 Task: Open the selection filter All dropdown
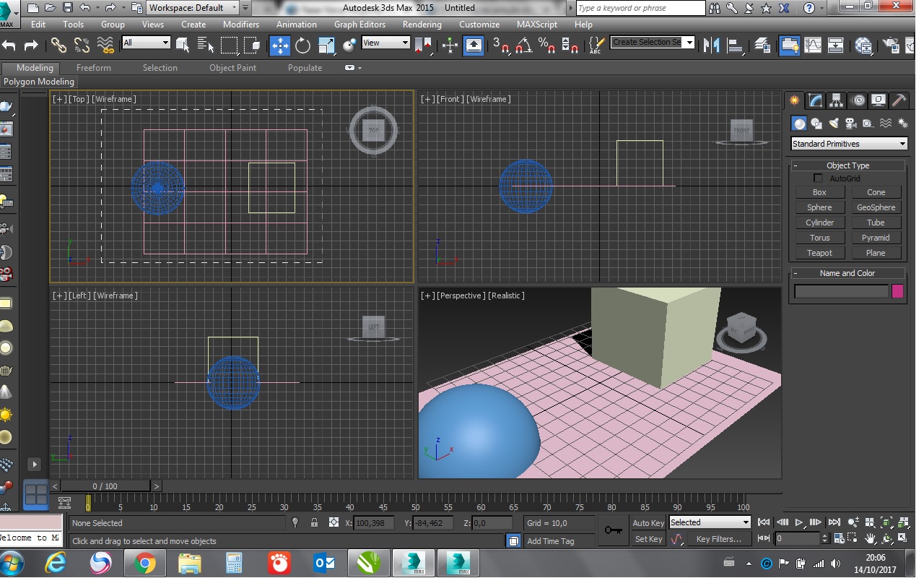tap(146, 43)
